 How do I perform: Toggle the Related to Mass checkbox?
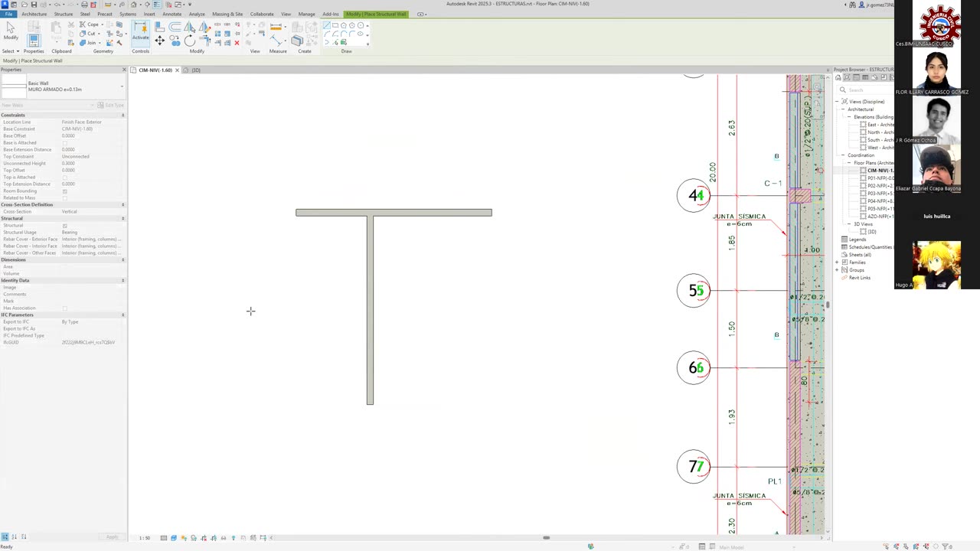click(x=64, y=198)
